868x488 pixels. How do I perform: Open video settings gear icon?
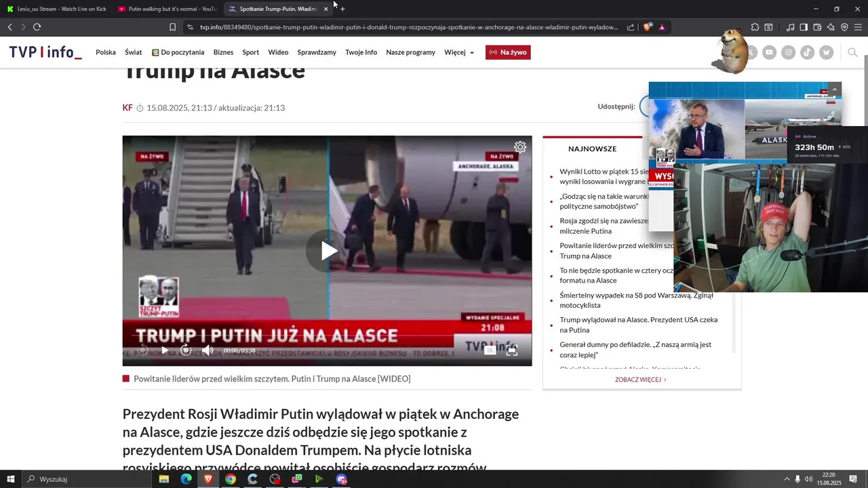(x=520, y=147)
